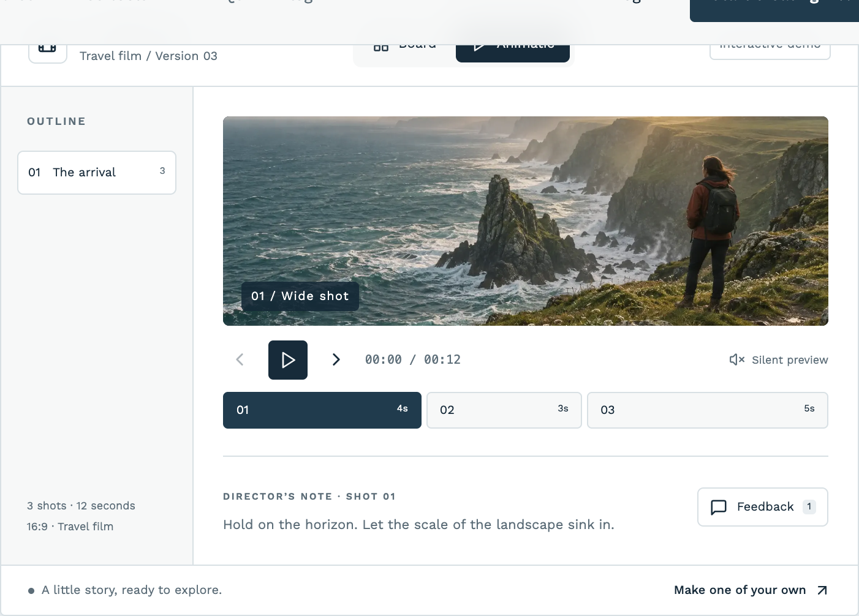Image resolution: width=859 pixels, height=616 pixels.
Task: Click the "3 shots · 12 seconds" summary
Action: click(x=81, y=506)
